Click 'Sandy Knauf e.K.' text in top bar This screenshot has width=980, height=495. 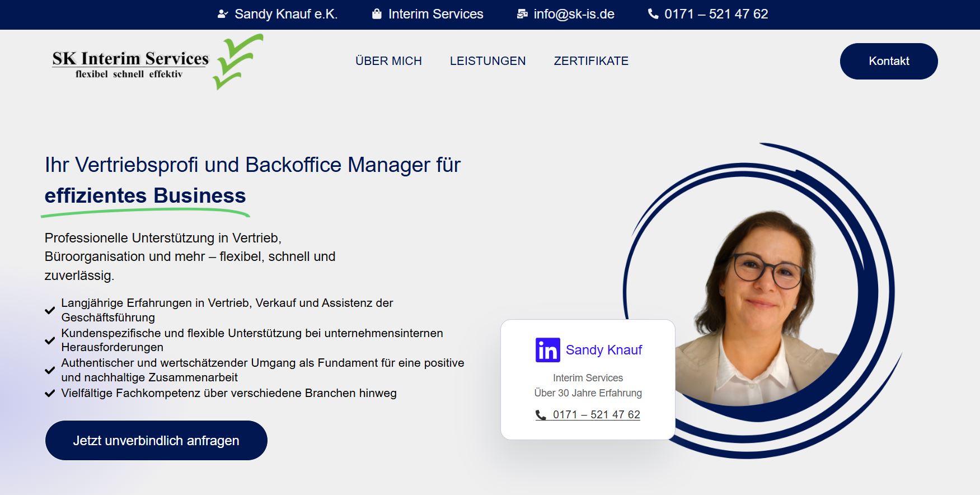[x=286, y=14]
